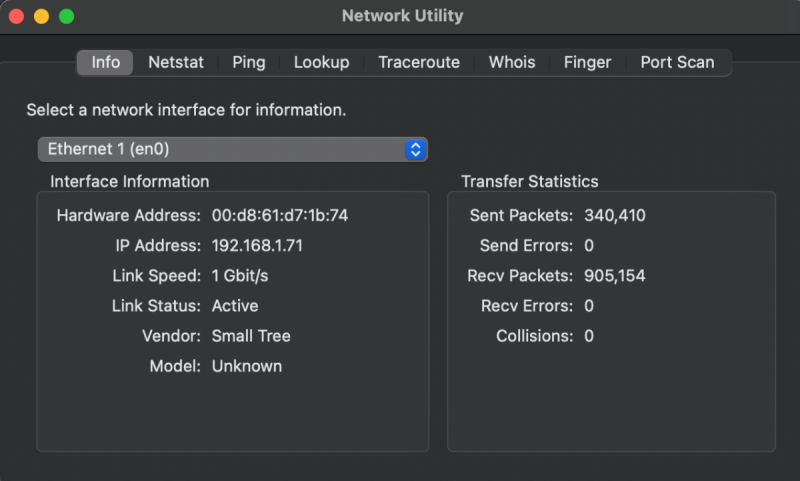Open the Whois tab
Screen dimensions: 800x481
point(512,62)
